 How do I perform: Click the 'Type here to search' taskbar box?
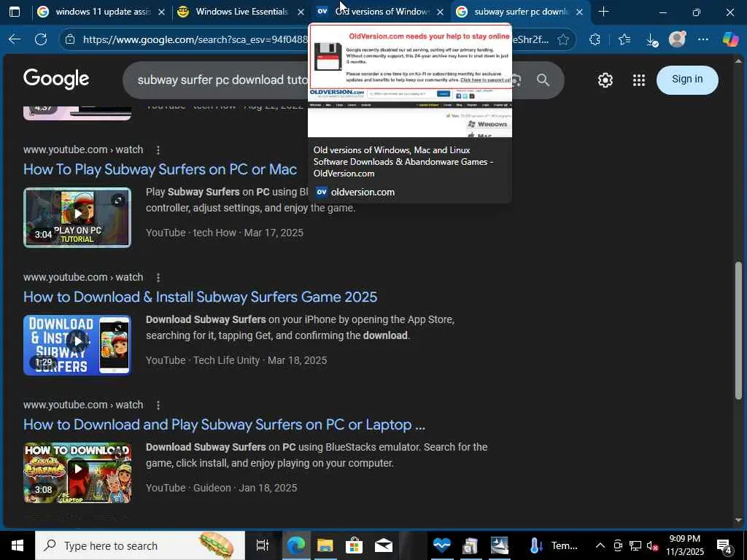tap(140, 545)
